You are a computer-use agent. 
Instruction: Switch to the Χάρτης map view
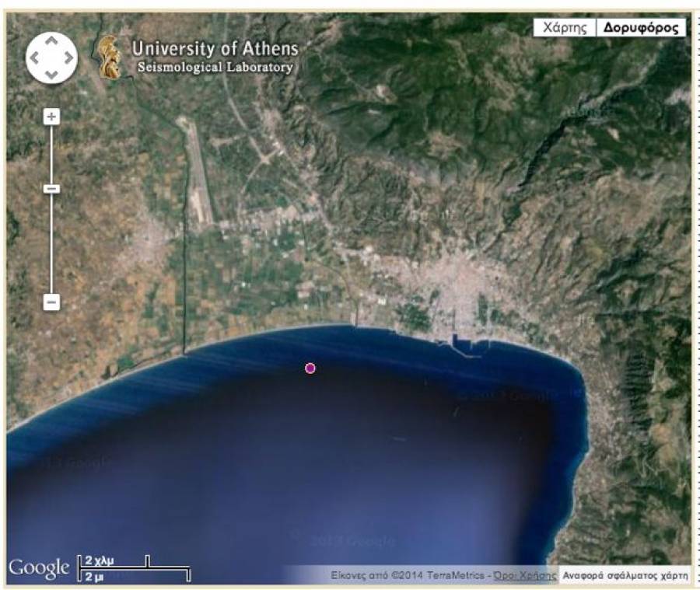coord(565,27)
